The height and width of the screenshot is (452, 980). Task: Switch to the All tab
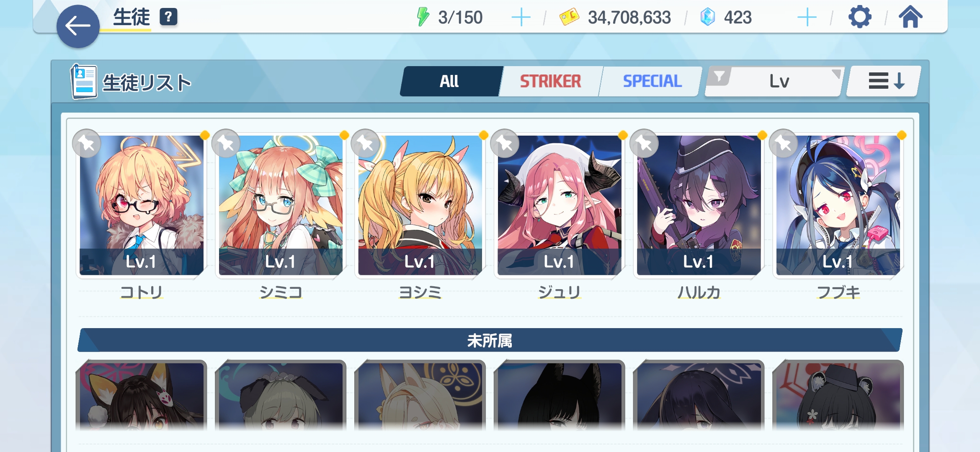(450, 81)
